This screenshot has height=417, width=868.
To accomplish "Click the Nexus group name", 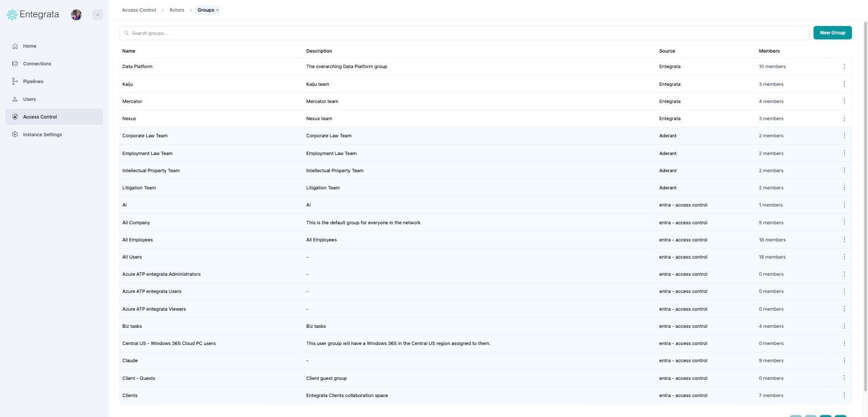I will tap(129, 119).
